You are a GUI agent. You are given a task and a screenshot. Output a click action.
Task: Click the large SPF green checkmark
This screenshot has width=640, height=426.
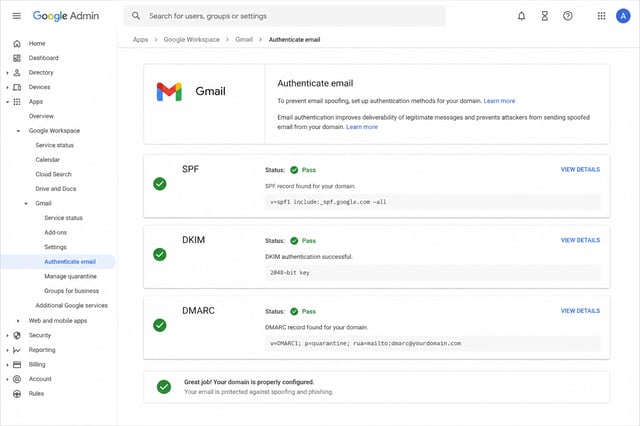click(x=160, y=184)
